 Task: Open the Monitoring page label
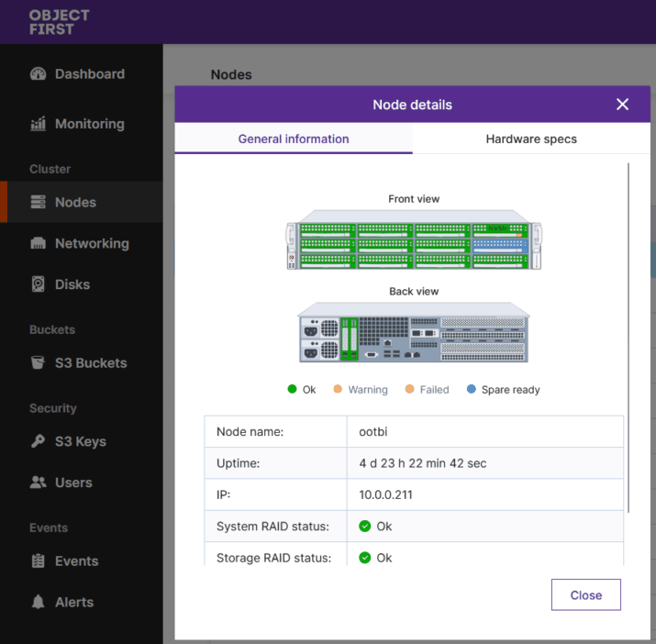pyautogui.click(x=90, y=124)
